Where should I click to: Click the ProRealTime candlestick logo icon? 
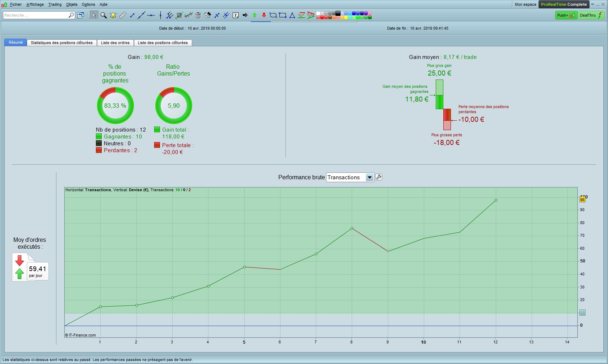(x=4, y=4)
